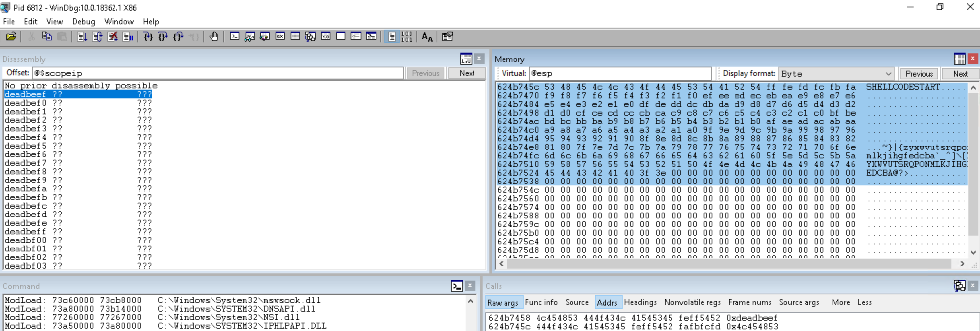This screenshot has height=331, width=980.
Task: Select the highlighted deadbeef disassembly row
Action: (x=79, y=94)
